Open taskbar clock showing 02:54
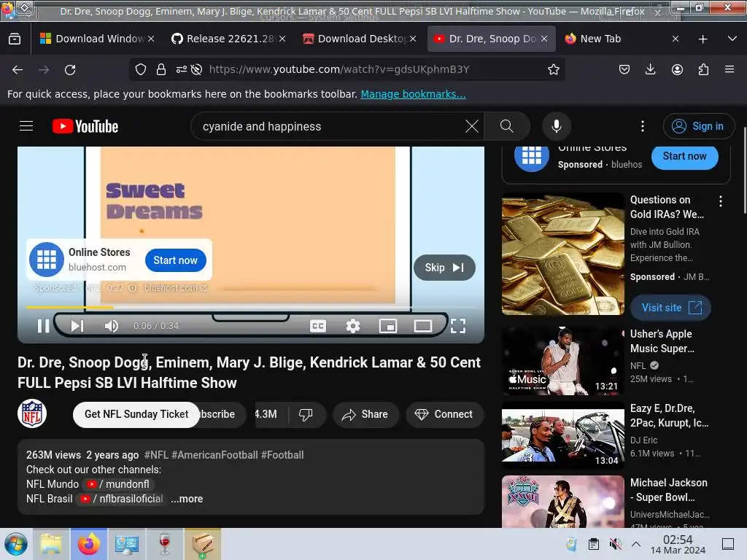 (x=678, y=544)
